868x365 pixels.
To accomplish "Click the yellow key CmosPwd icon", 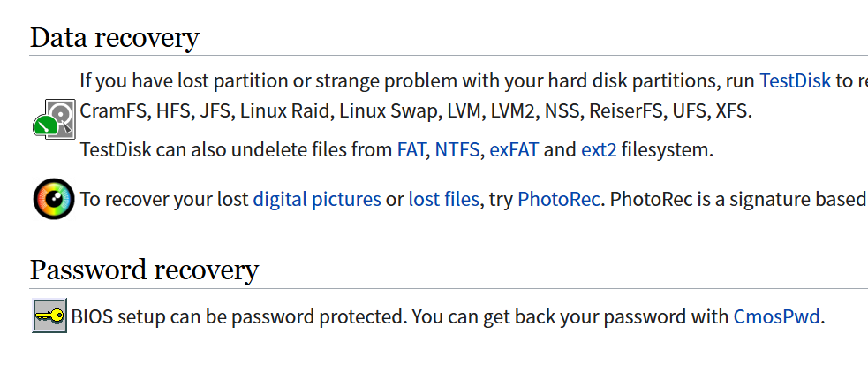I will click(49, 316).
